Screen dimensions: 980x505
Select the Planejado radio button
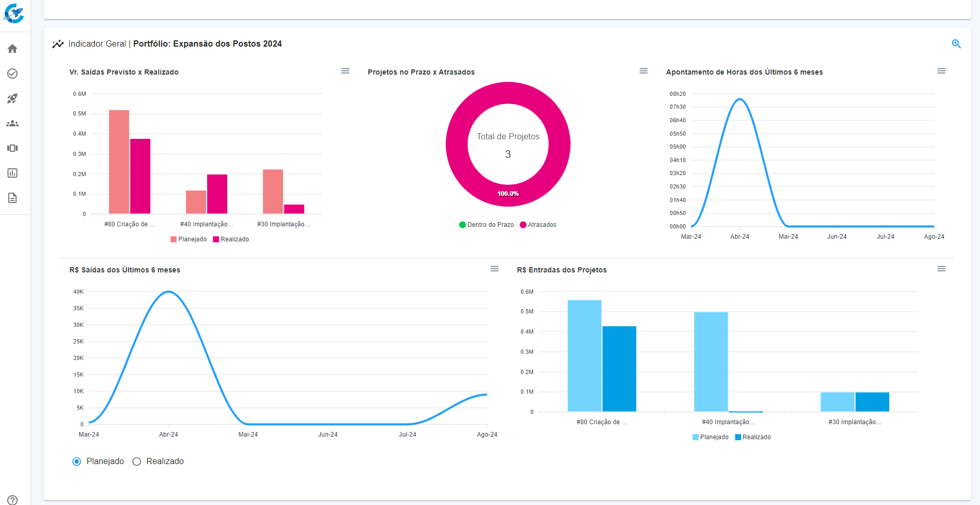77,461
